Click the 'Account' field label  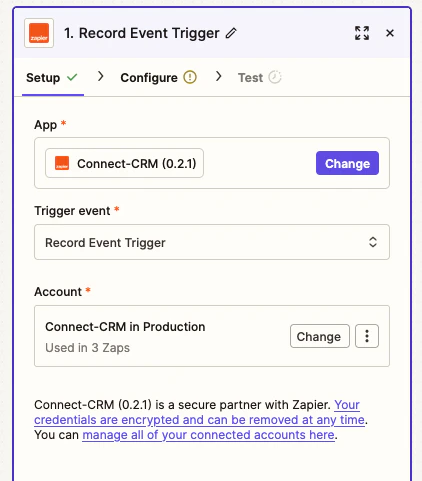tap(58, 292)
